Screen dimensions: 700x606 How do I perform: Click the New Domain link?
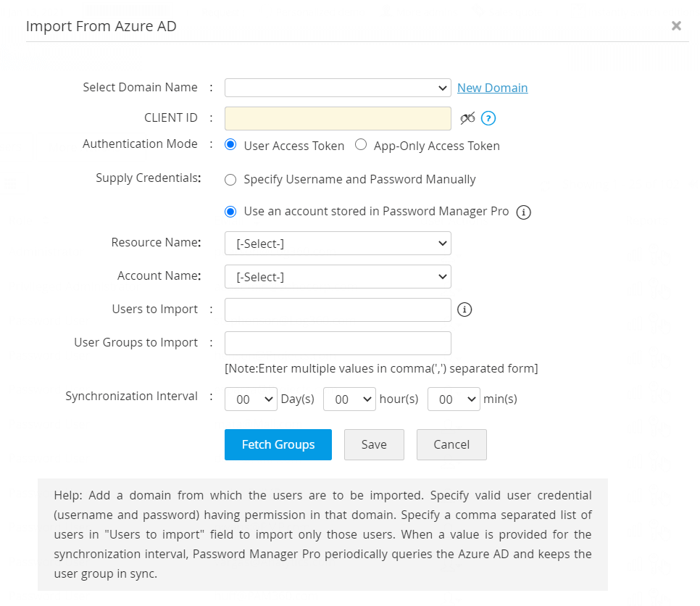492,88
